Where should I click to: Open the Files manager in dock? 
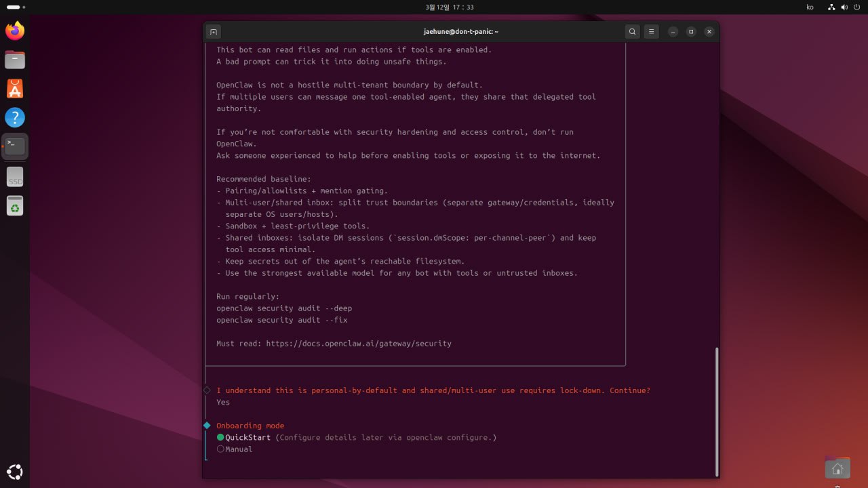15,60
